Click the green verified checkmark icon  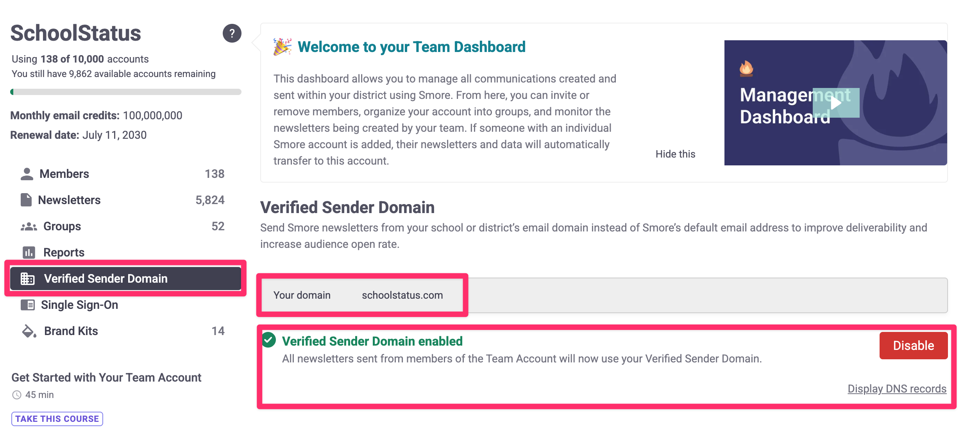[x=269, y=340]
